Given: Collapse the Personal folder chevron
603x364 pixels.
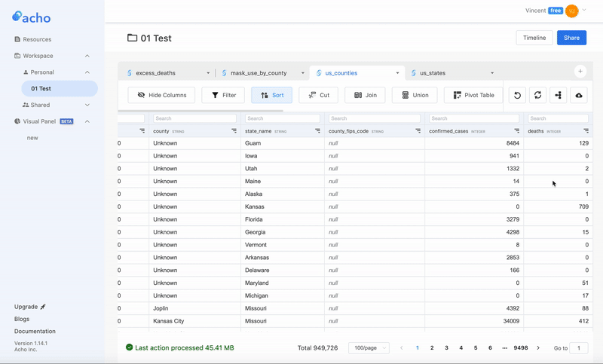Looking at the screenshot, I should [87, 72].
